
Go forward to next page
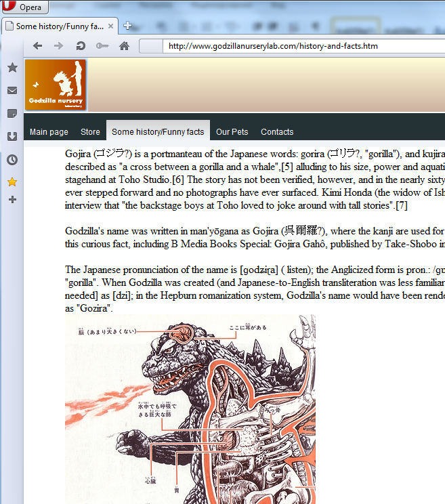click(x=58, y=46)
